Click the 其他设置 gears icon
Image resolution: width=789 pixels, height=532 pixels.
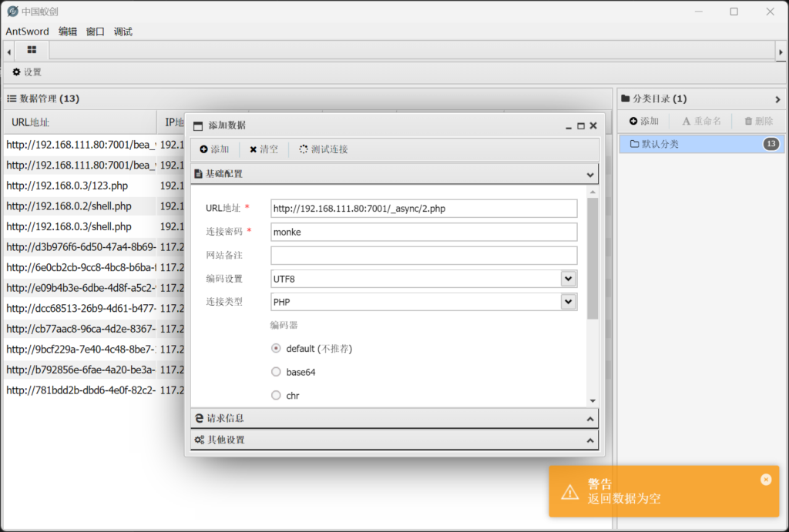point(200,440)
